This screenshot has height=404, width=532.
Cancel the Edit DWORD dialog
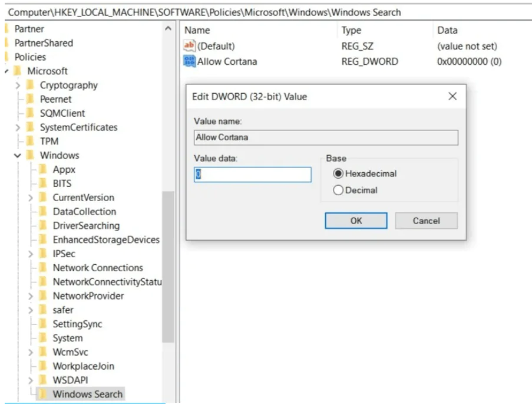click(426, 221)
